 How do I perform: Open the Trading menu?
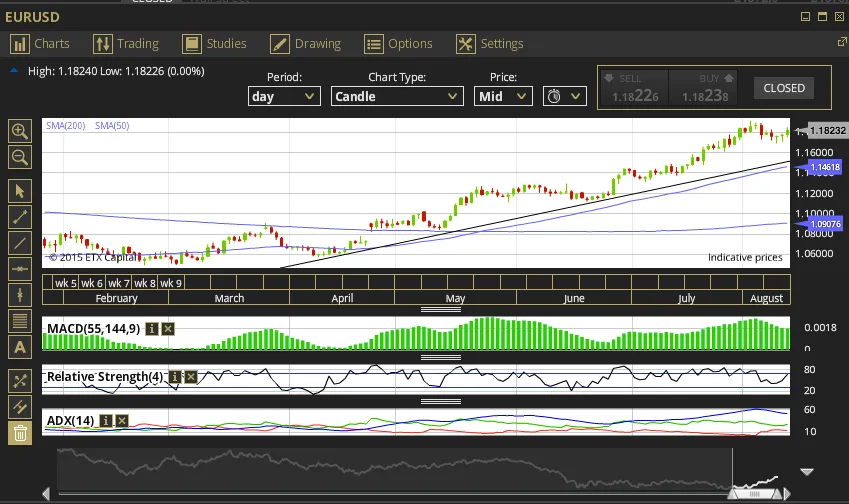(x=126, y=44)
